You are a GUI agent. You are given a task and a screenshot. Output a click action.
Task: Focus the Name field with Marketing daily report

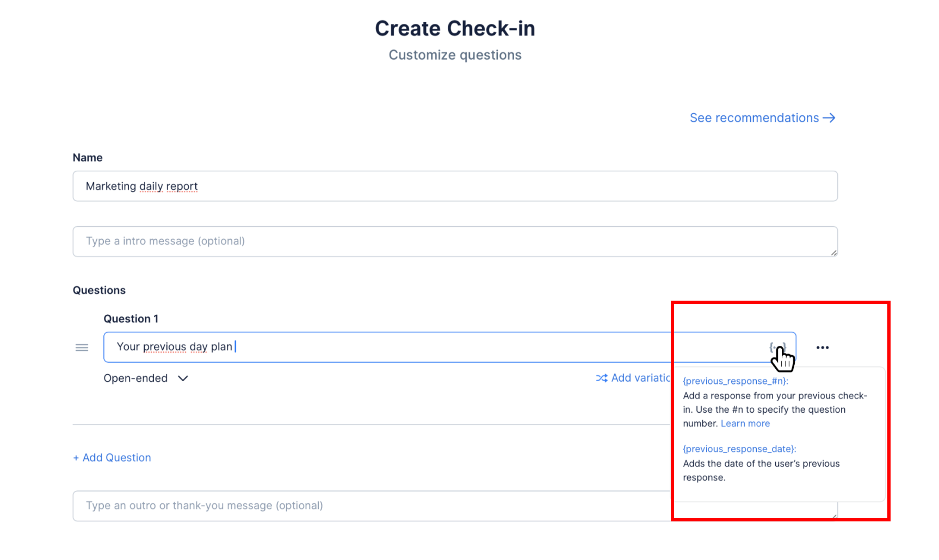[455, 186]
